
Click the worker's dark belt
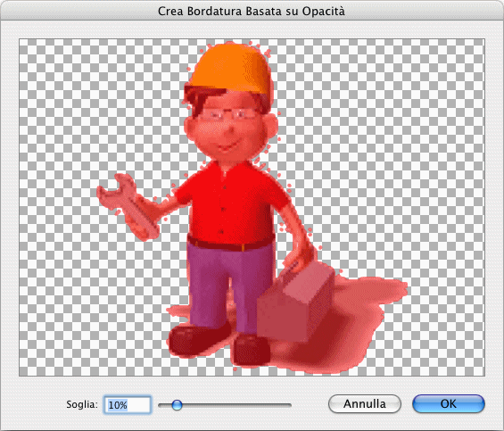pyautogui.click(x=231, y=243)
